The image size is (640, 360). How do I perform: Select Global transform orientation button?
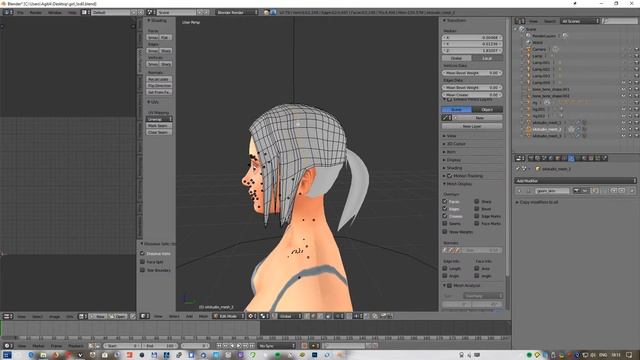[x=457, y=58]
